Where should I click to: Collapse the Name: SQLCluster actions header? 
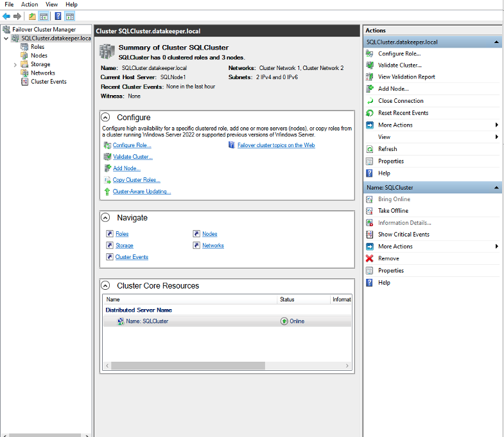(x=496, y=188)
